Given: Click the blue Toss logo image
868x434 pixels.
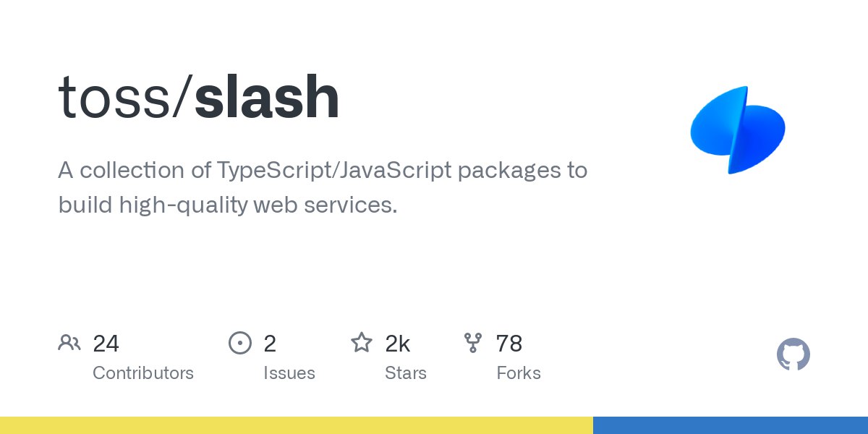Looking at the screenshot, I should click(x=738, y=130).
